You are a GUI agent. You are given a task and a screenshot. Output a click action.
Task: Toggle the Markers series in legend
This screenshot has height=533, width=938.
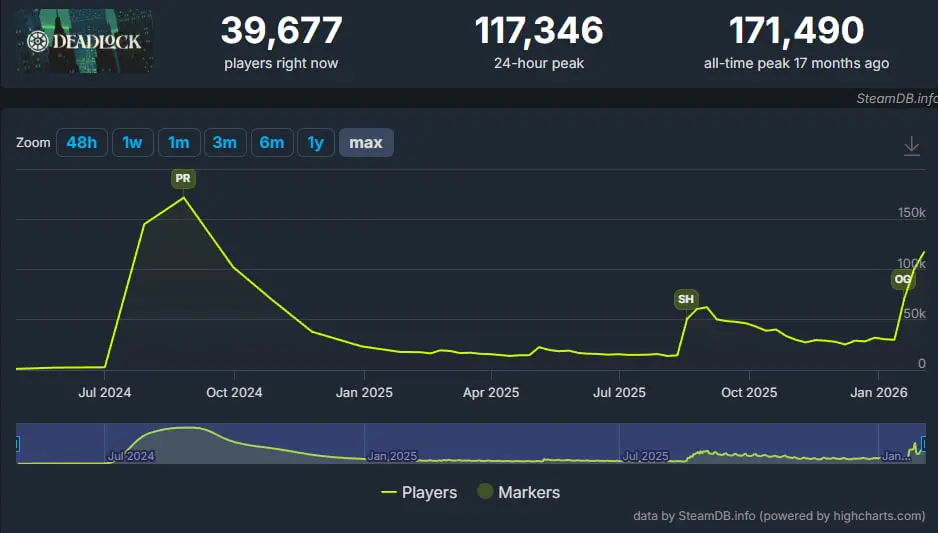pos(517,492)
